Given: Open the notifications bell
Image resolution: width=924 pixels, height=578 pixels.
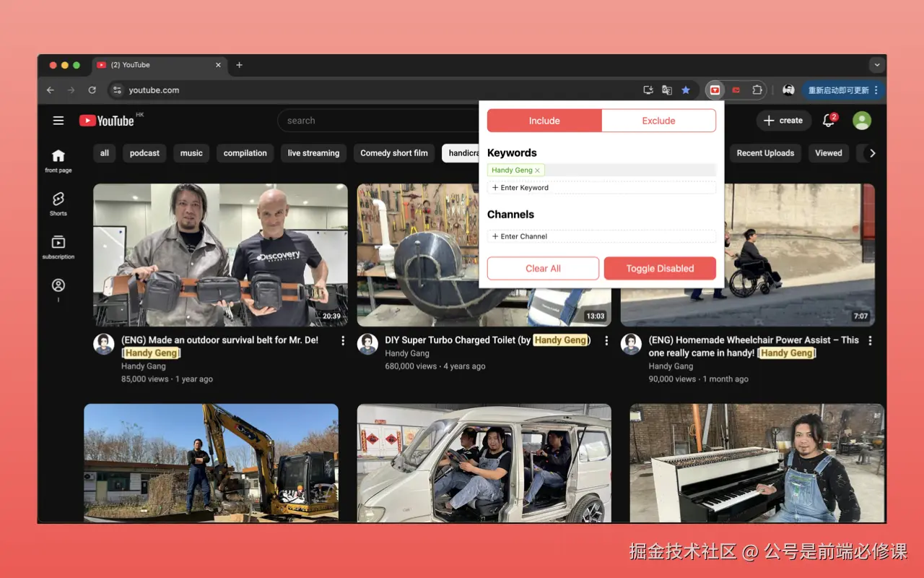Looking at the screenshot, I should 829,121.
